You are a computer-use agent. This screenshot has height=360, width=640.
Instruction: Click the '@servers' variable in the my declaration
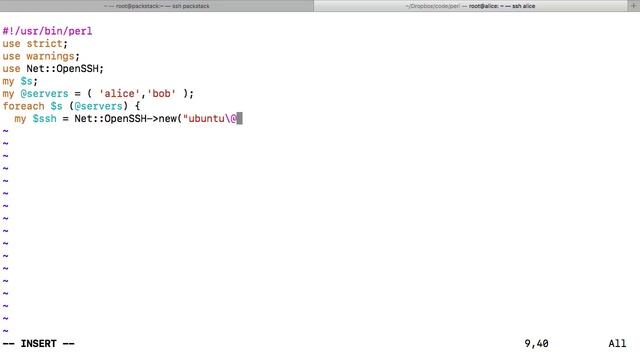[44, 93]
